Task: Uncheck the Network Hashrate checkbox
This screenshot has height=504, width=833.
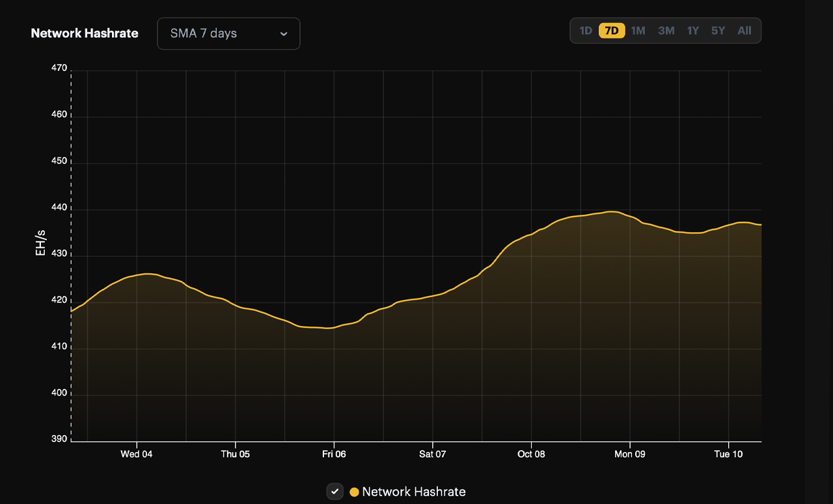Action: pyautogui.click(x=335, y=492)
